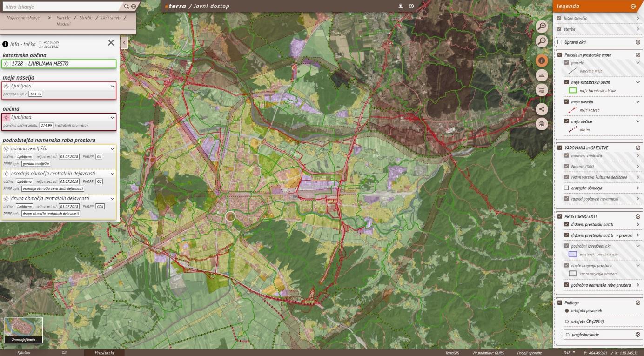The height and width of the screenshot is (356, 644).
Task: Select the distance measurement tool
Action: 542,75
